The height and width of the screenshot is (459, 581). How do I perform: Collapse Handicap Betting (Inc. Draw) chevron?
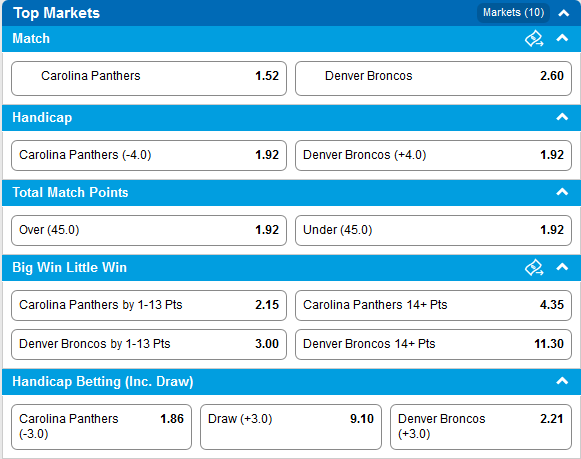click(562, 381)
